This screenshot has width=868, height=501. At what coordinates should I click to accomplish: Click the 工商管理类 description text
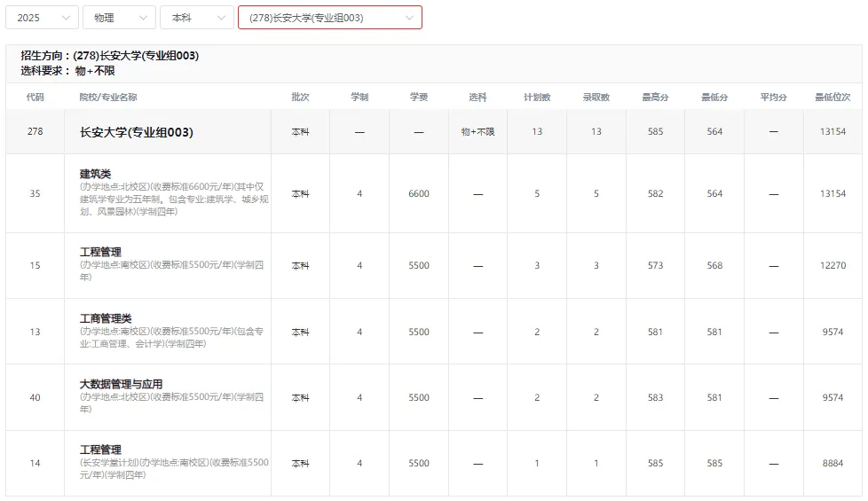(171, 337)
